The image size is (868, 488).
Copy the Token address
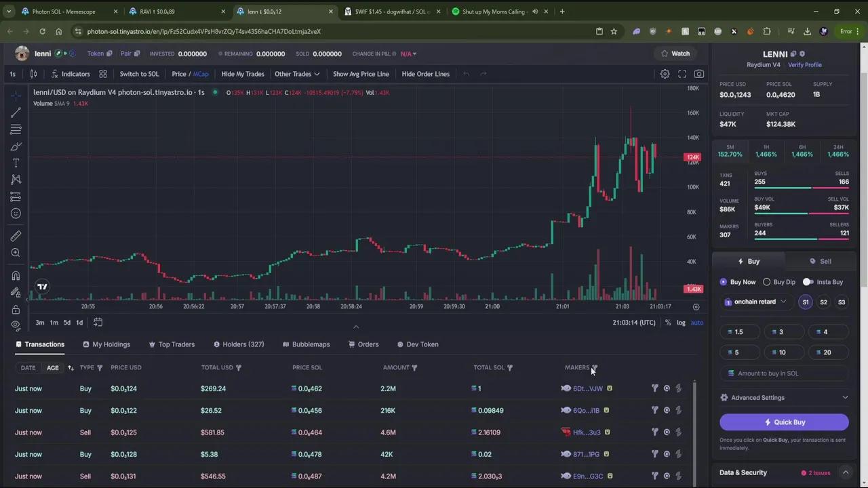109,54
